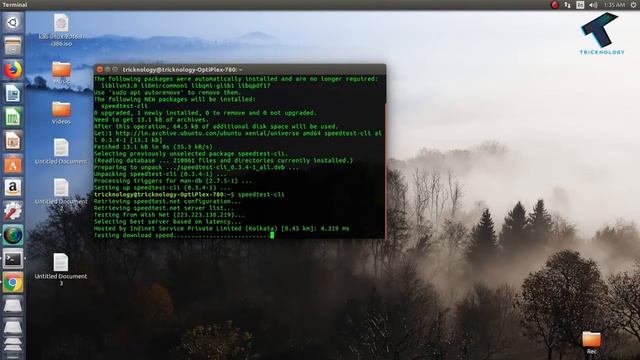Image resolution: width=640 pixels, height=360 pixels.
Task: Click 'Retrieving speedtest.net configuration...' line
Action: tap(167, 202)
